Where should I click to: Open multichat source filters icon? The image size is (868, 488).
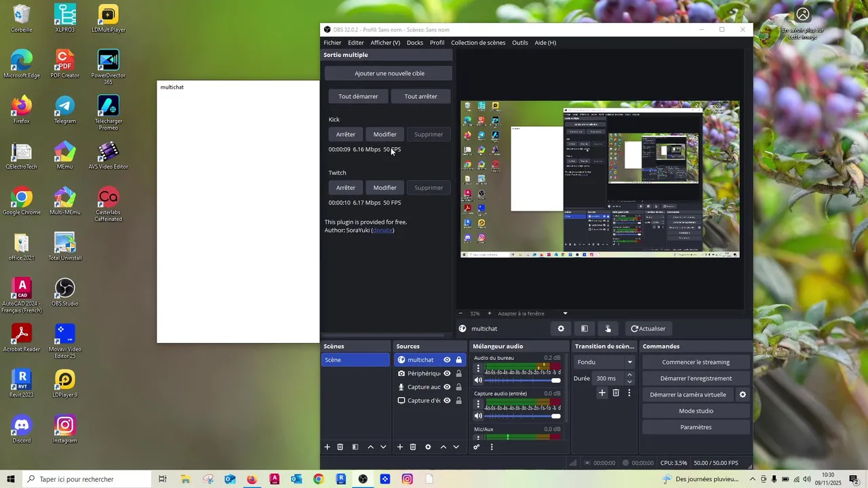click(585, 329)
